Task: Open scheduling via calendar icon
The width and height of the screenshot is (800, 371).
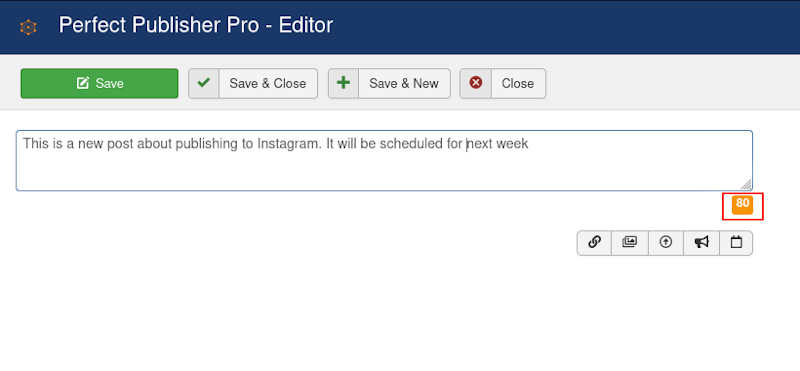Action: (x=736, y=242)
